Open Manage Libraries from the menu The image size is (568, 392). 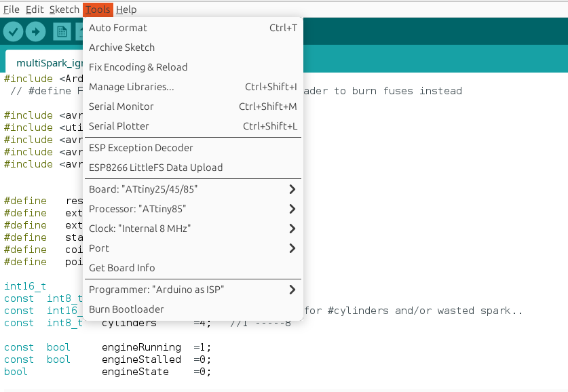pos(132,87)
